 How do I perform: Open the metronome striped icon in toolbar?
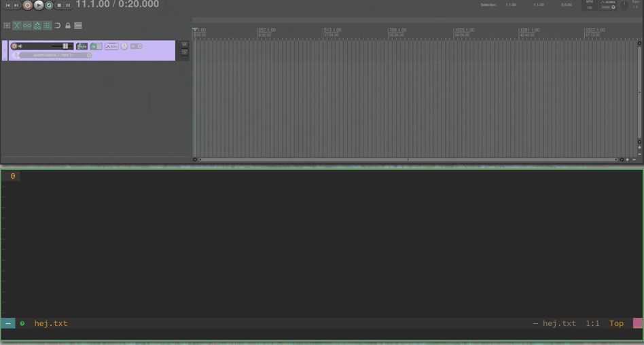[x=78, y=25]
